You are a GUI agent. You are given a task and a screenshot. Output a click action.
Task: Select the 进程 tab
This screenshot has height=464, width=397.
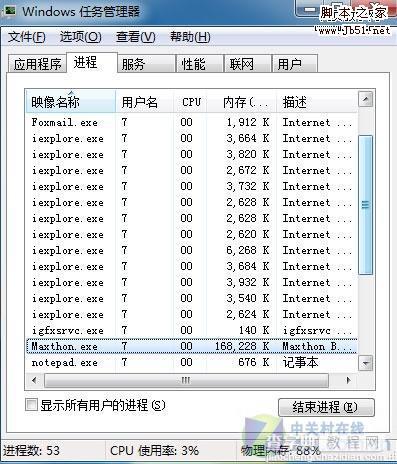(x=92, y=62)
